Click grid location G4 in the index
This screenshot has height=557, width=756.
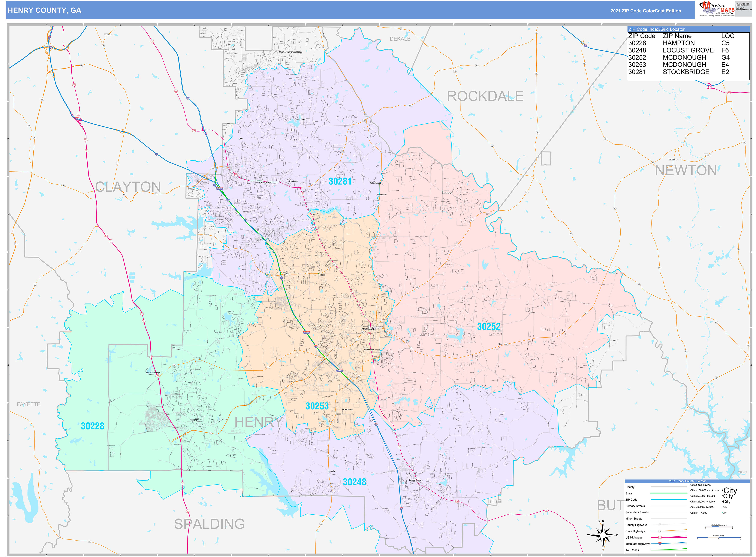point(725,58)
